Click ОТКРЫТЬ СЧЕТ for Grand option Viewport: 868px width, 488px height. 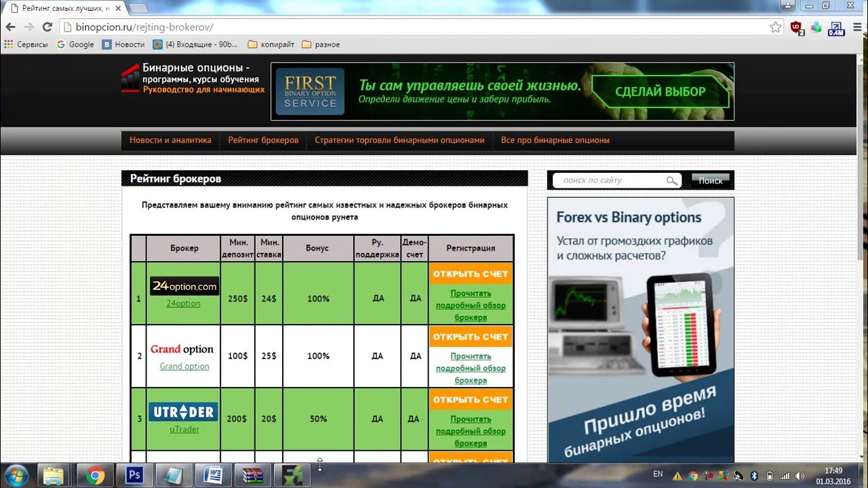(x=471, y=337)
